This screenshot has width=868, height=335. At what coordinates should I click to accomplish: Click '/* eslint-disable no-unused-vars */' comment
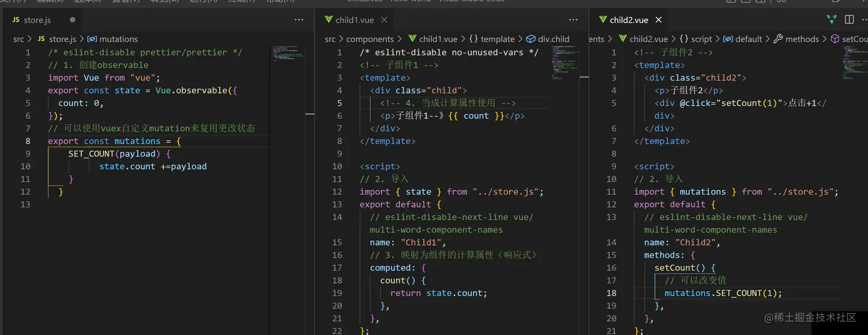(x=449, y=52)
